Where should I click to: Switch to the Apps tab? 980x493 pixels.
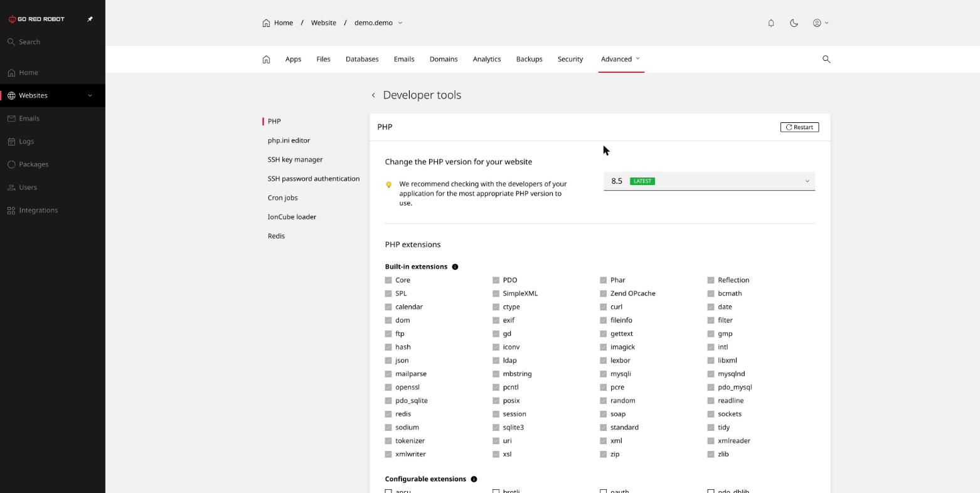(x=293, y=59)
